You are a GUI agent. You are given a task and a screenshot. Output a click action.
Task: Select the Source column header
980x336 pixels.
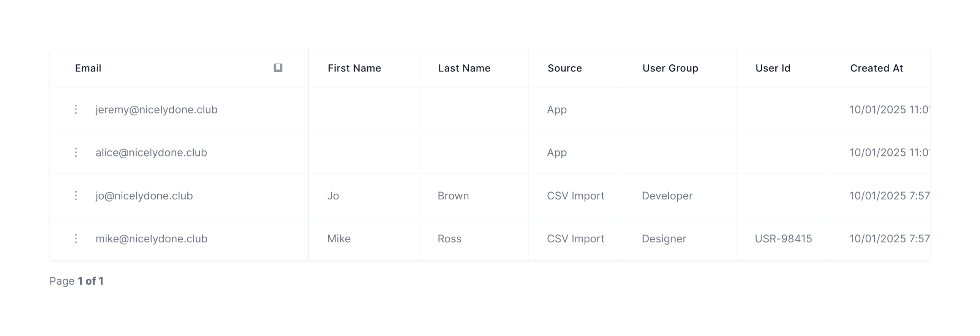[x=564, y=68]
